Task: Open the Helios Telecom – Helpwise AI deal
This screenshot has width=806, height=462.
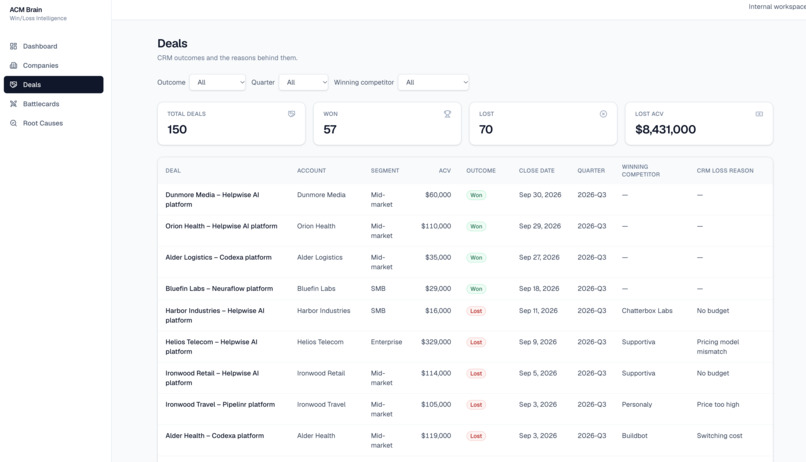Action: click(211, 347)
